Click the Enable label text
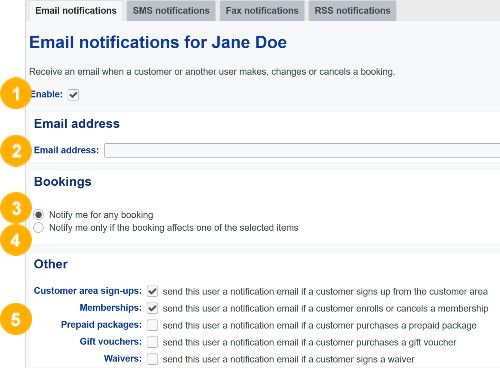Image resolution: width=500 pixels, height=368 pixels. 46,94
